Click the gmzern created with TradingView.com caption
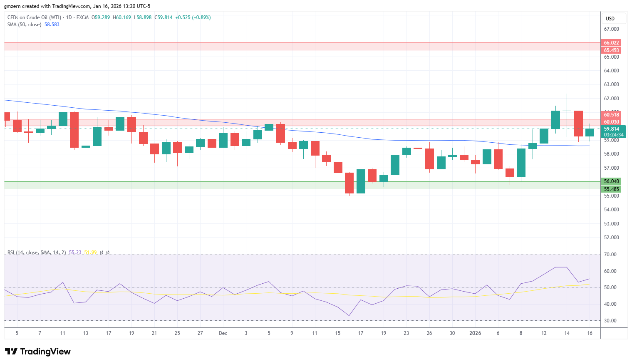The height and width of the screenshot is (364, 632). 47,6
